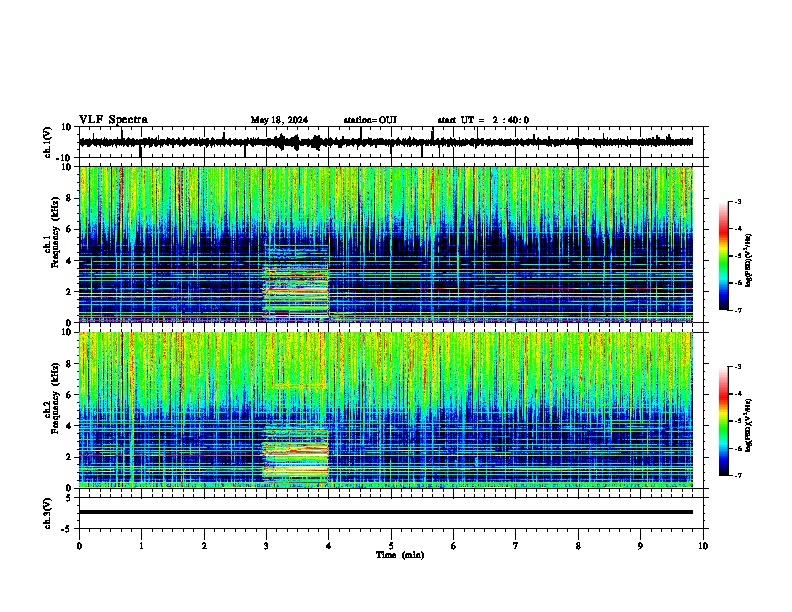
Task: Click the ch.1 "Frequency (kHz)" axis label
Action: (55, 232)
